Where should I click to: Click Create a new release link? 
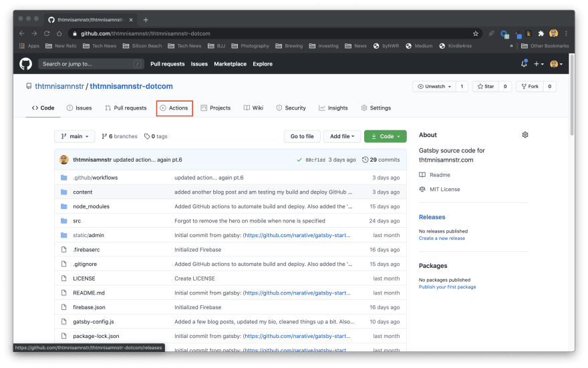(442, 238)
